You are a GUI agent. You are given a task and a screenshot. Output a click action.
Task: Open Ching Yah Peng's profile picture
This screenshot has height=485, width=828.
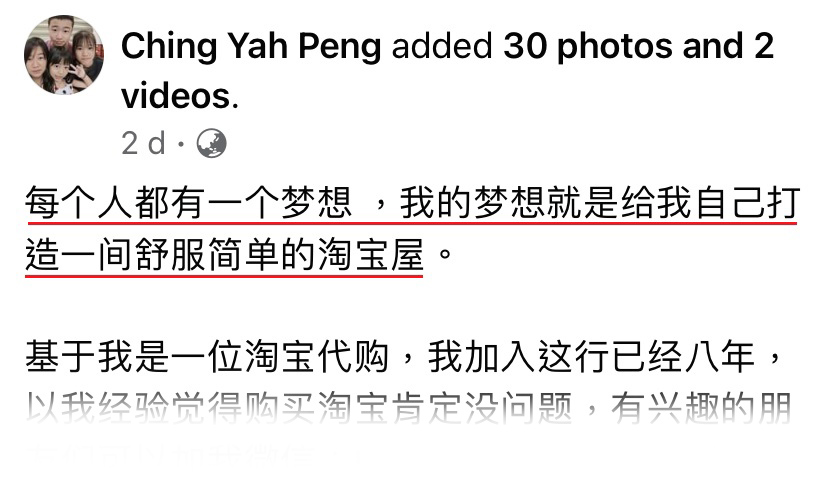click(64, 55)
